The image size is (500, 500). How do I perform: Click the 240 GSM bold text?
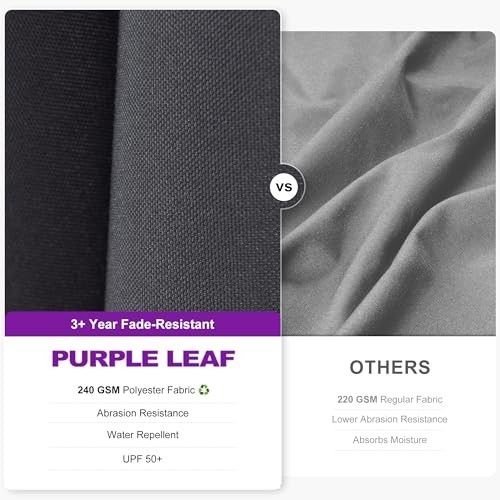pos(98,390)
